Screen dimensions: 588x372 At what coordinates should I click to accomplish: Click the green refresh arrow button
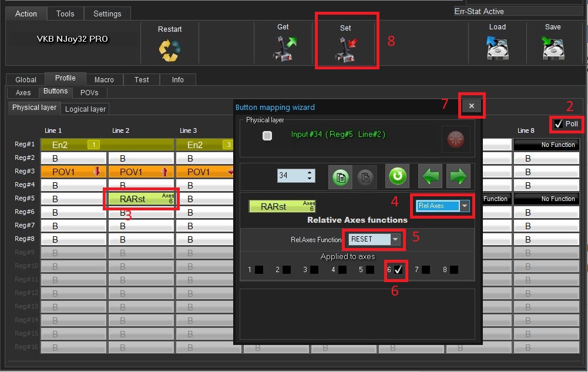click(x=397, y=176)
